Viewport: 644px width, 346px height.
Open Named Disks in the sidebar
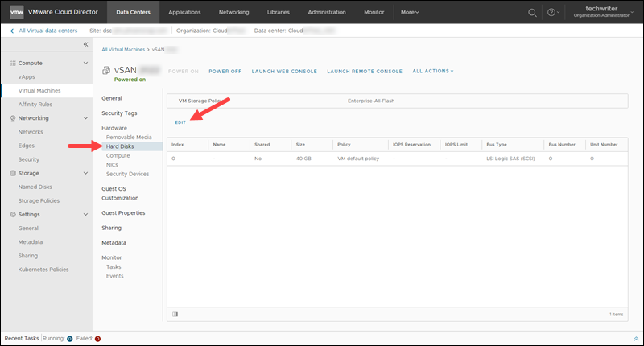click(x=35, y=187)
